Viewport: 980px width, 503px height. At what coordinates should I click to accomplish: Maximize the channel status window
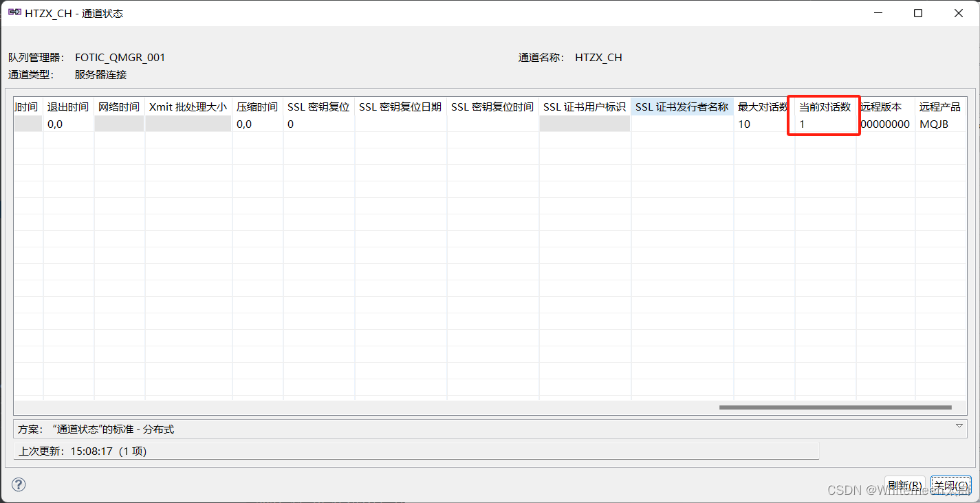coord(918,13)
